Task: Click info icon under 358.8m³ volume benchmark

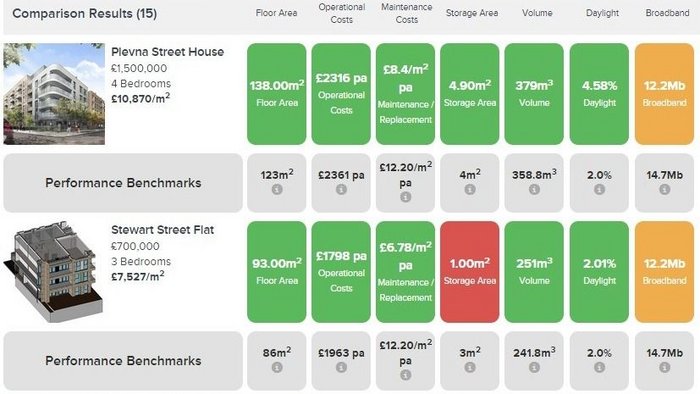Action: [x=534, y=190]
